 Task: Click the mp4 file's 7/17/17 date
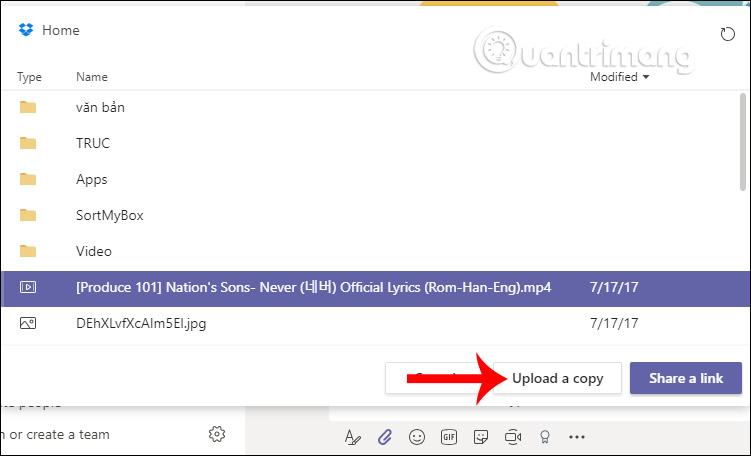[614, 287]
